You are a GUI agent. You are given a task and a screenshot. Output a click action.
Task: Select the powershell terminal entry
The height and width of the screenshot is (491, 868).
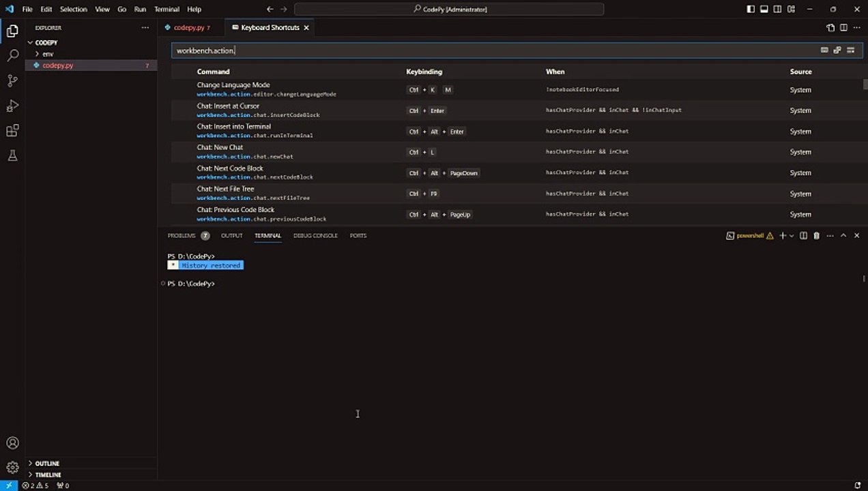(750, 235)
